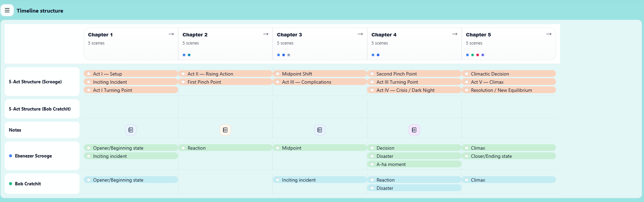Click the arrow icon on Chapter 5
Viewport: 644px width, 202px height.
[549, 34]
